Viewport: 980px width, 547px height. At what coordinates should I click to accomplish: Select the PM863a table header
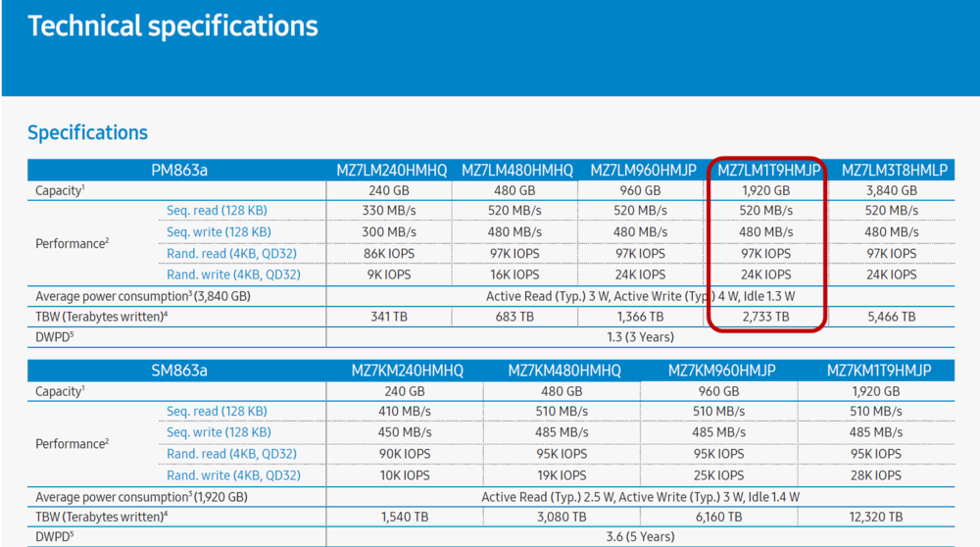(177, 171)
